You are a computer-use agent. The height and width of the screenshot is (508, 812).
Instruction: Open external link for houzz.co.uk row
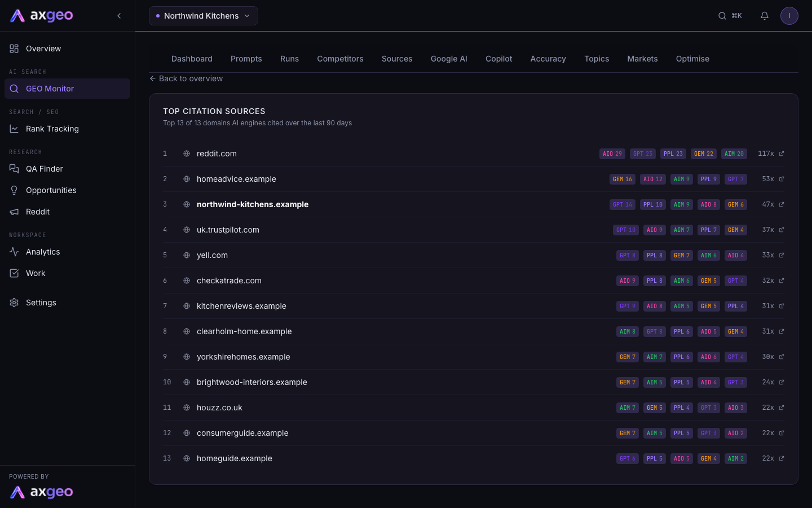tap(782, 408)
